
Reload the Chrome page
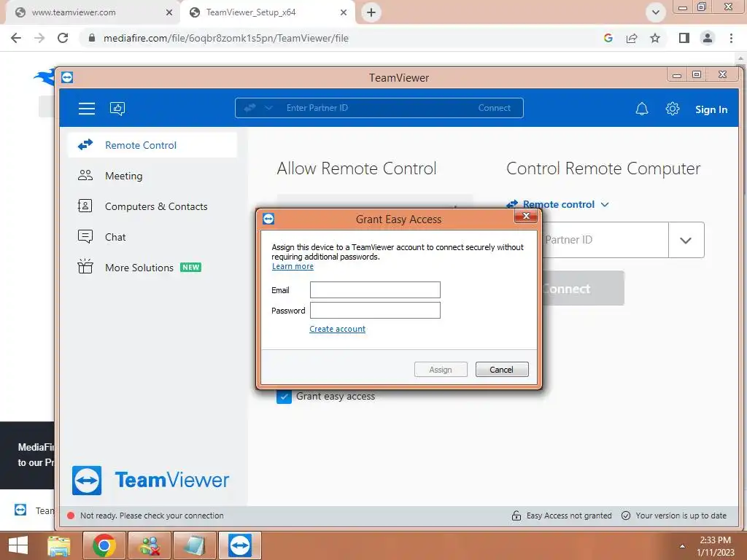pos(63,38)
